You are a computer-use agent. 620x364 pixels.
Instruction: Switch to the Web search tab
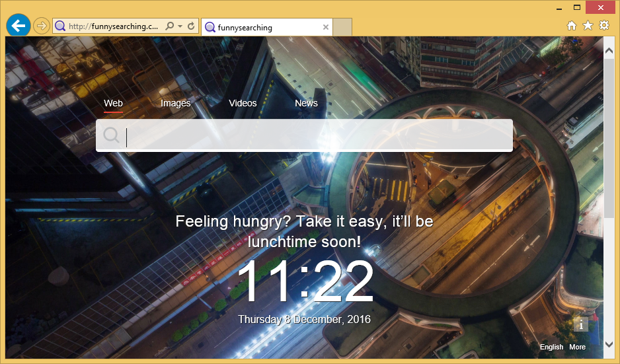pyautogui.click(x=113, y=104)
